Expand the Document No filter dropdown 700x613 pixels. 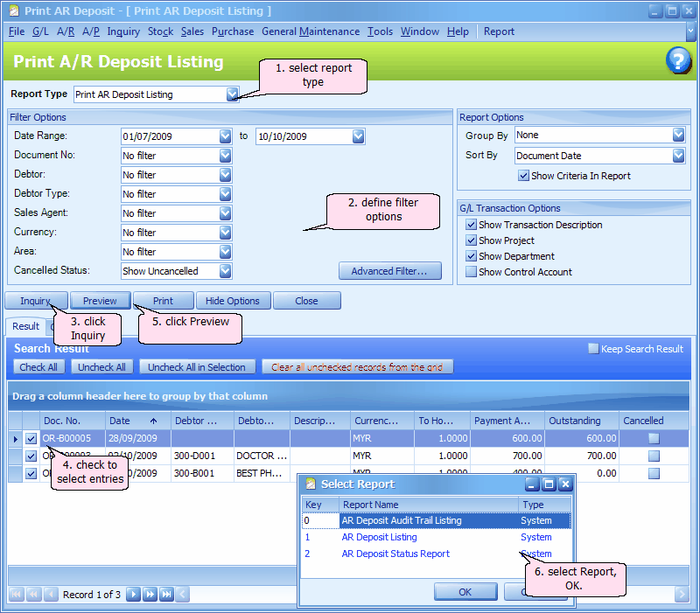pos(225,156)
